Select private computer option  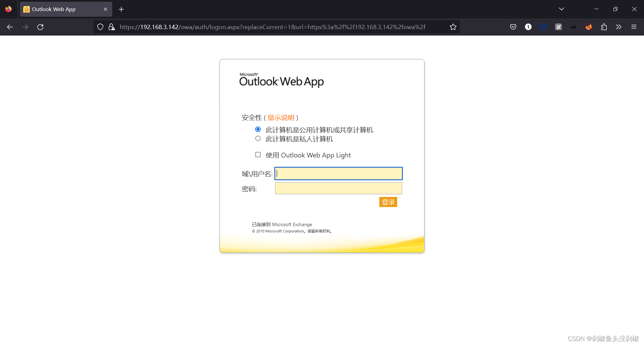[x=258, y=138]
